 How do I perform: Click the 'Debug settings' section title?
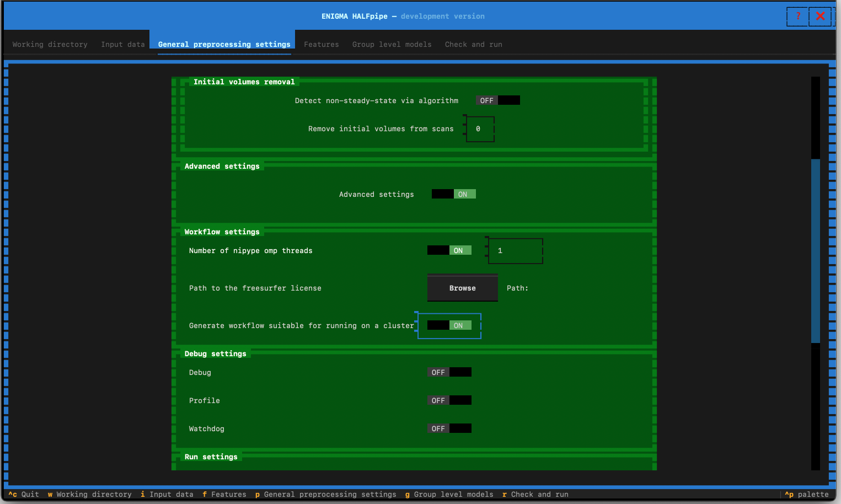[x=216, y=353]
